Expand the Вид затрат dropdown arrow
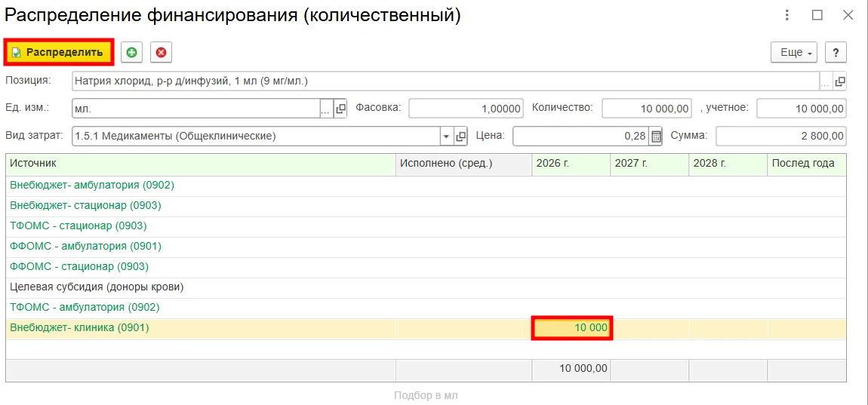This screenshot has height=405, width=868. (x=446, y=136)
